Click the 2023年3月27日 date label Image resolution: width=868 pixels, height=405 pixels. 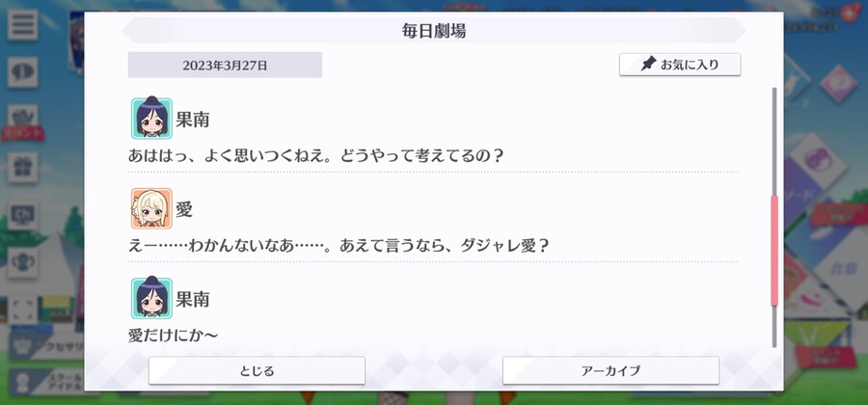[225, 66]
